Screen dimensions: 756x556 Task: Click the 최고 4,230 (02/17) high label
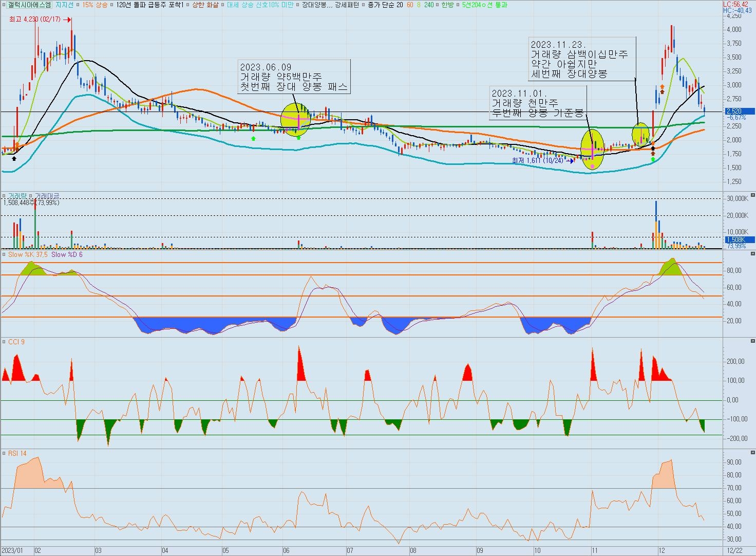pyautogui.click(x=34, y=20)
